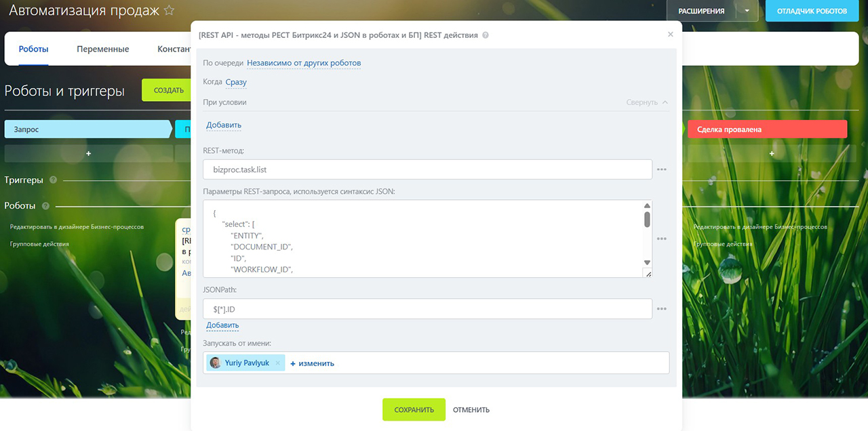The height and width of the screenshot is (431, 868).
Task: Click the Yuriy Pavlyuk user tag
Action: pyautogui.click(x=245, y=363)
